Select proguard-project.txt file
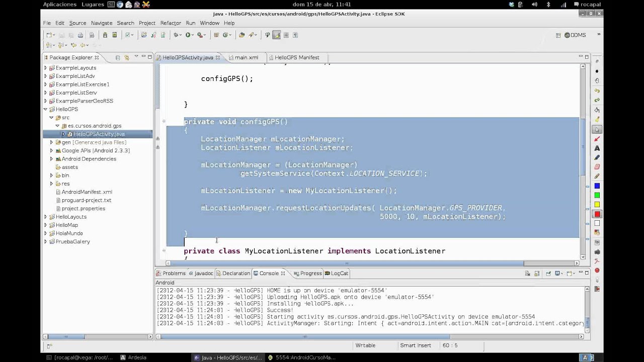The width and height of the screenshot is (644, 362). 83,200
